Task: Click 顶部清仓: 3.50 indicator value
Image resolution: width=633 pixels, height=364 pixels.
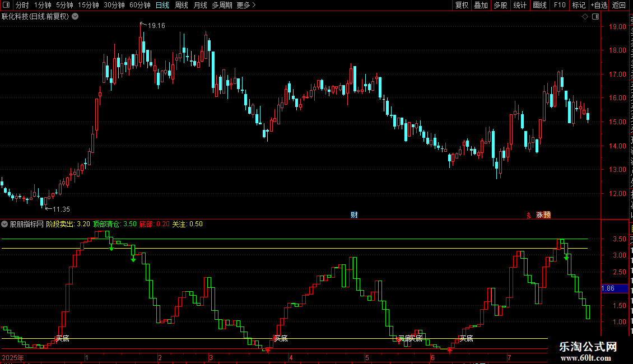Action: pos(115,224)
